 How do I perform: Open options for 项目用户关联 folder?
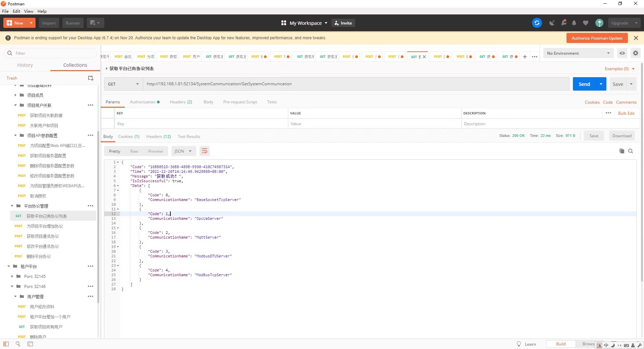click(x=91, y=105)
